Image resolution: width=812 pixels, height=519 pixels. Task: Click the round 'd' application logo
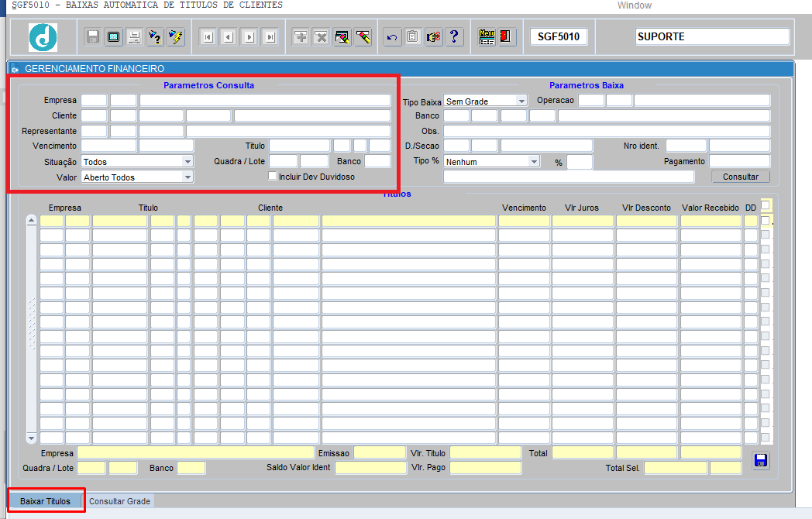pos(43,37)
